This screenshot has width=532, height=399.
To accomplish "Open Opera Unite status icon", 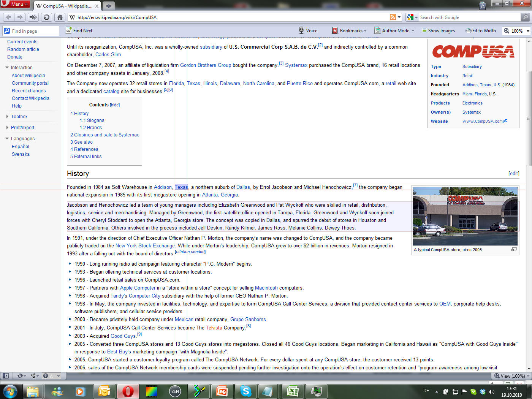I will [35, 376].
